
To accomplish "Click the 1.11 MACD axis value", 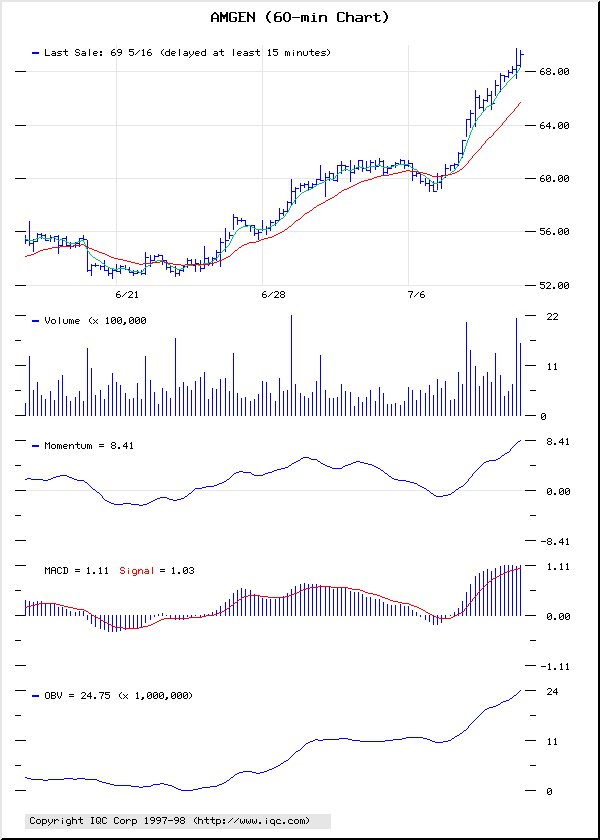I will [x=557, y=566].
